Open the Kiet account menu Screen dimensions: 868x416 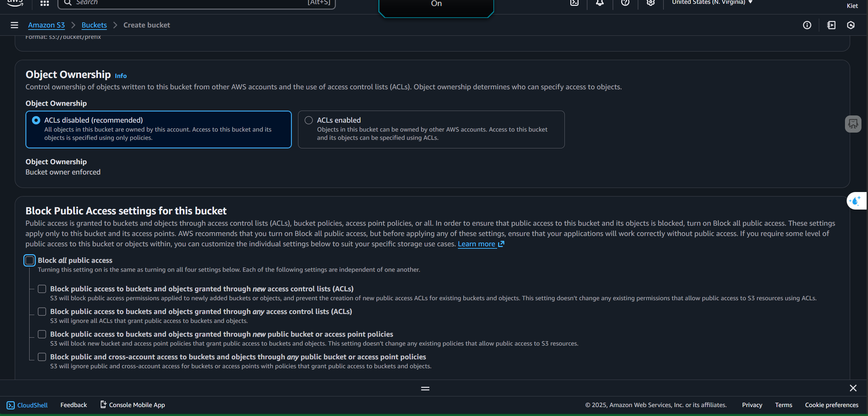[852, 5]
